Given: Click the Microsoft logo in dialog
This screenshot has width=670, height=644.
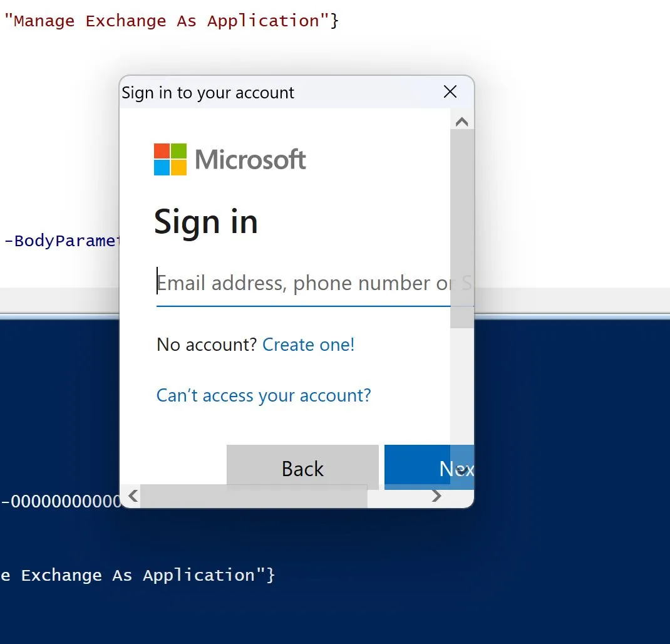Looking at the screenshot, I should pos(230,159).
